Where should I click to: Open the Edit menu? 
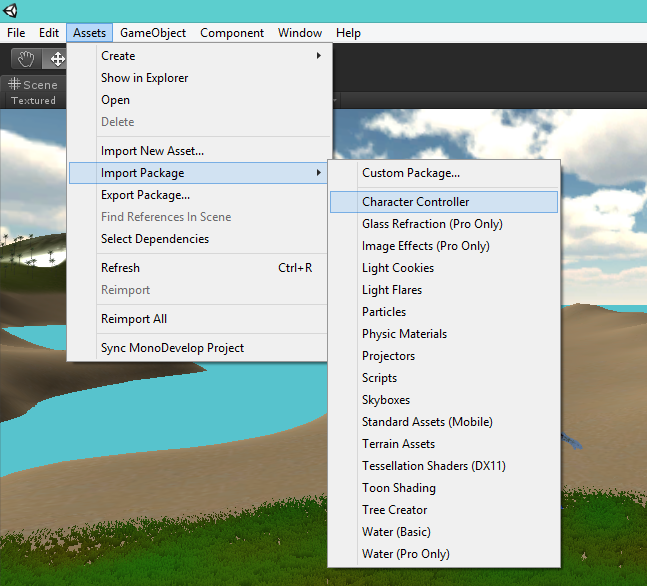(49, 33)
